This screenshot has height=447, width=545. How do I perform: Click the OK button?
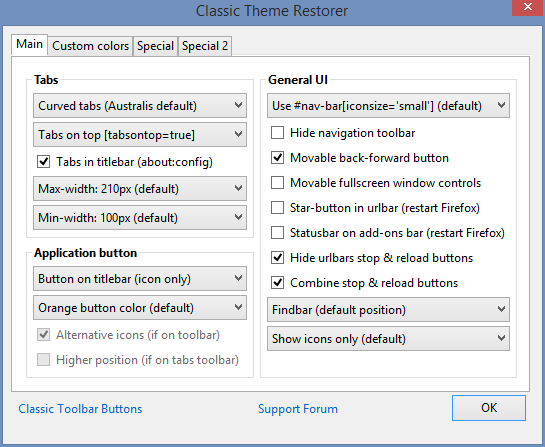pos(489,408)
